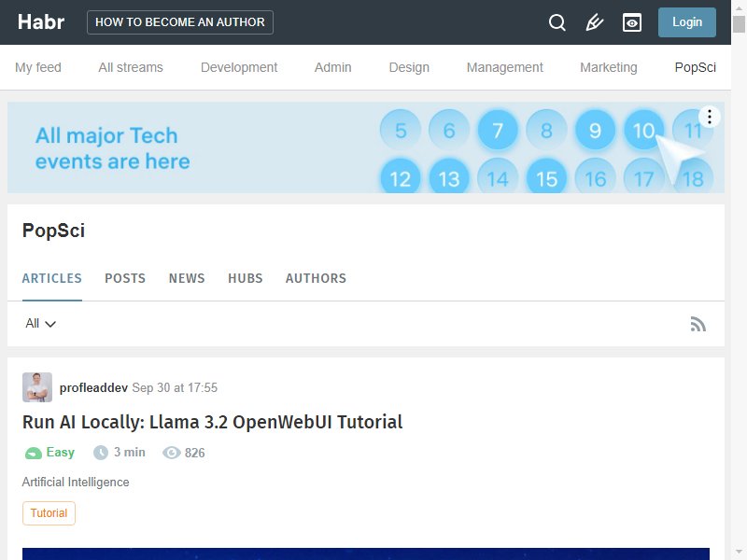Switch to the Hubs tab
Screen dimensions: 747x560
coord(246,278)
